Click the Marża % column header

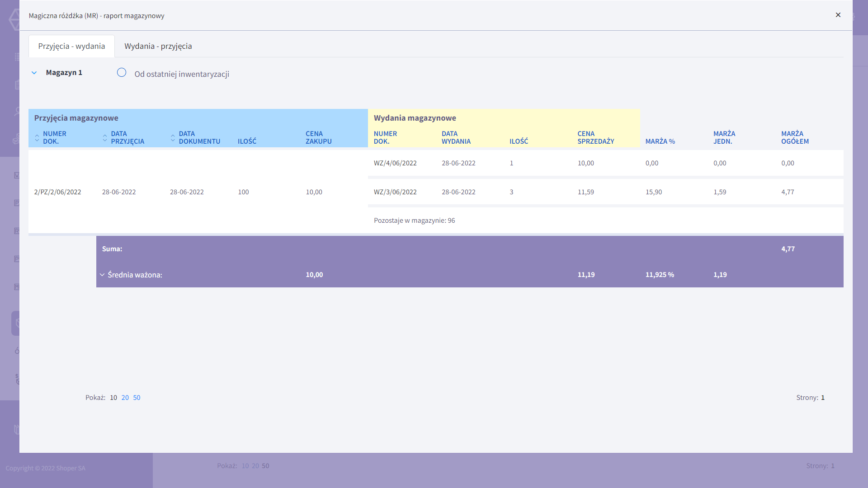tap(660, 141)
